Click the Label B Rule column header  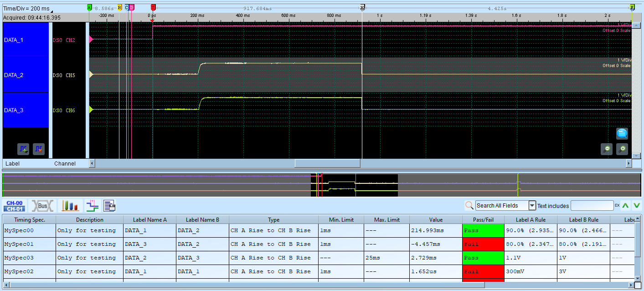point(583,219)
